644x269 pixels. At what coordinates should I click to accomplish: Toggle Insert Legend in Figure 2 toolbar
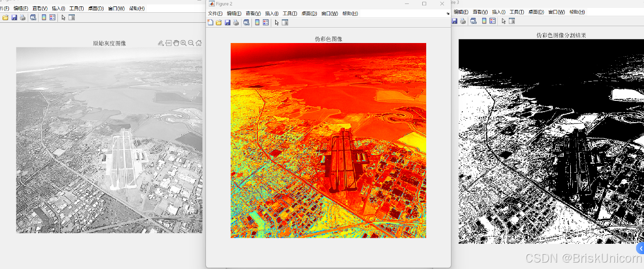coord(266,22)
